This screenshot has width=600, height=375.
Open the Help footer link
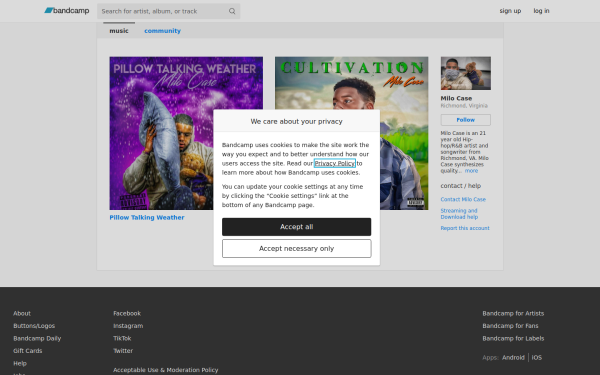click(x=20, y=363)
